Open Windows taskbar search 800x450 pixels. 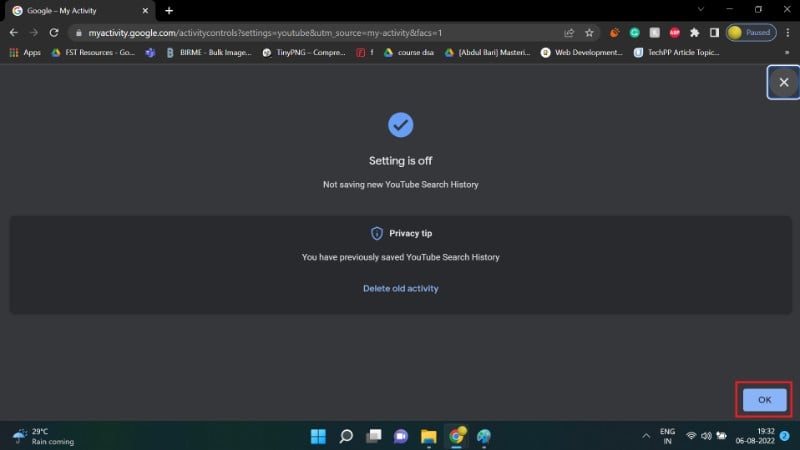point(346,436)
